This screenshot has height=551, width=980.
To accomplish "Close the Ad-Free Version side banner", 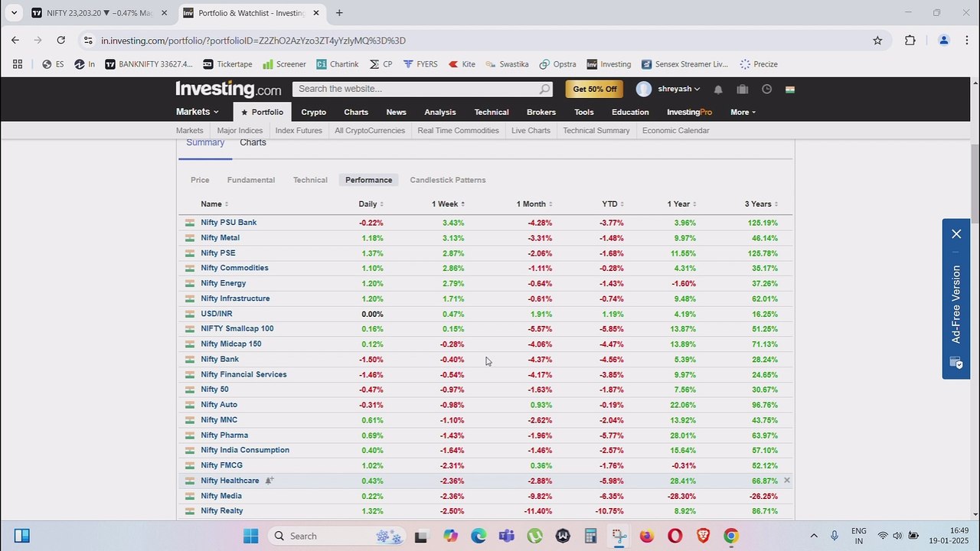I will (956, 234).
